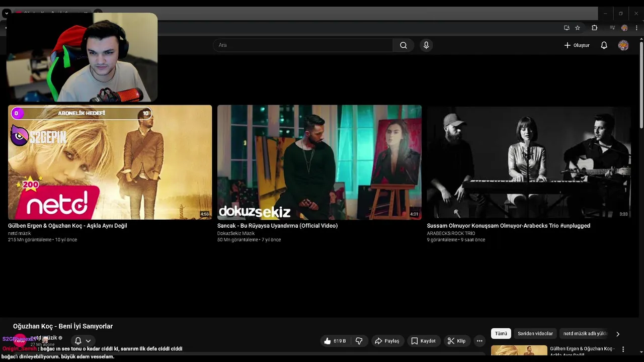Share the video using Paylaş

pyautogui.click(x=387, y=341)
